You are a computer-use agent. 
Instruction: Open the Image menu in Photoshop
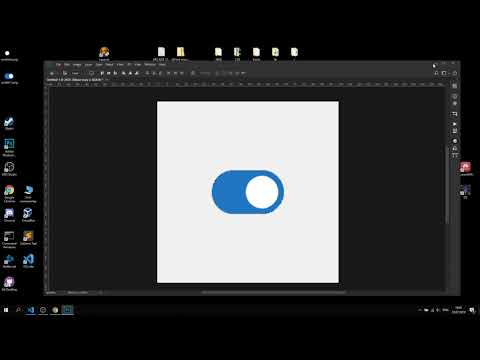[77, 64]
